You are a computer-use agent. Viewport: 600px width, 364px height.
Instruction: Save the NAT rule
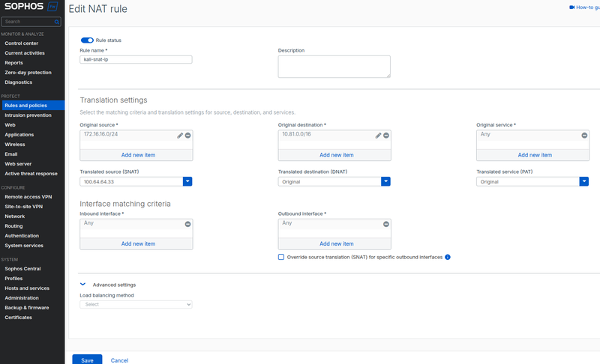(x=87, y=360)
